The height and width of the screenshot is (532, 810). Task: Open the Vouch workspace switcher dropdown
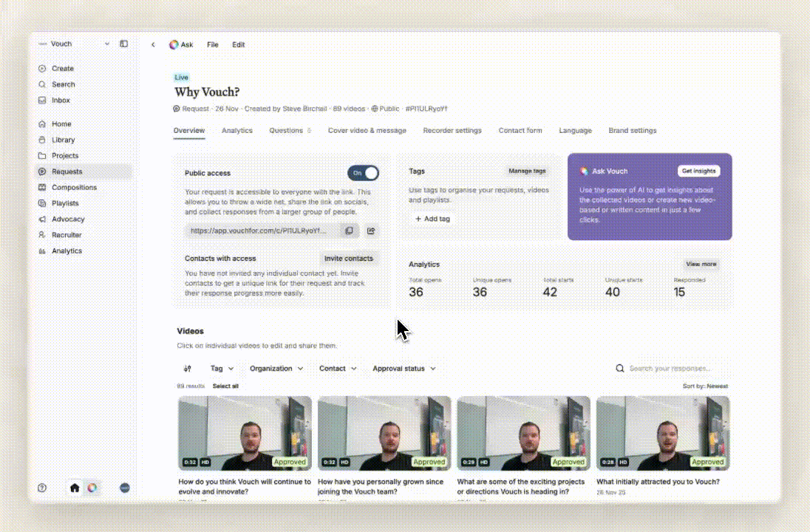pyautogui.click(x=75, y=44)
